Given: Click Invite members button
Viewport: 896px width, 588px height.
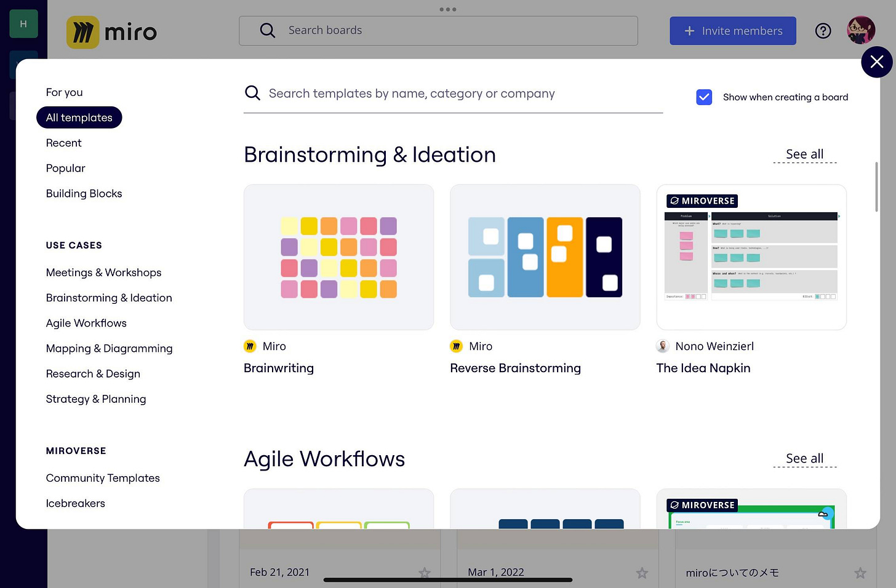Looking at the screenshot, I should coord(733,31).
